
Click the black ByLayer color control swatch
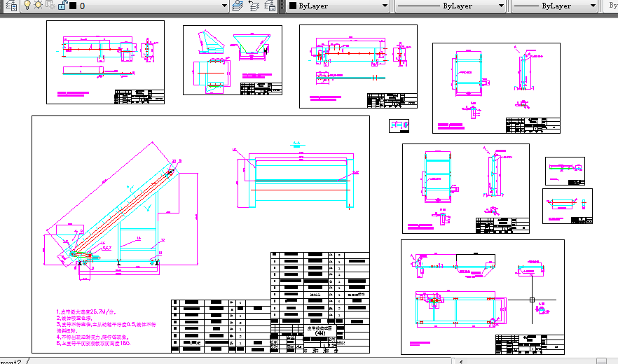click(293, 6)
